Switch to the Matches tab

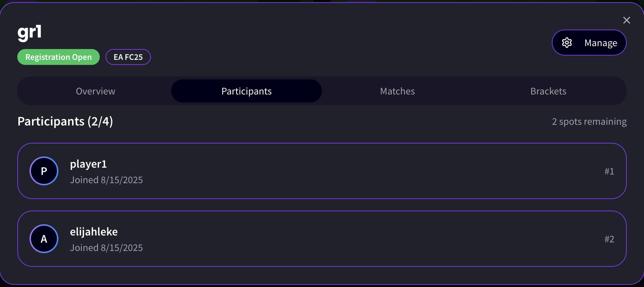coord(397,91)
